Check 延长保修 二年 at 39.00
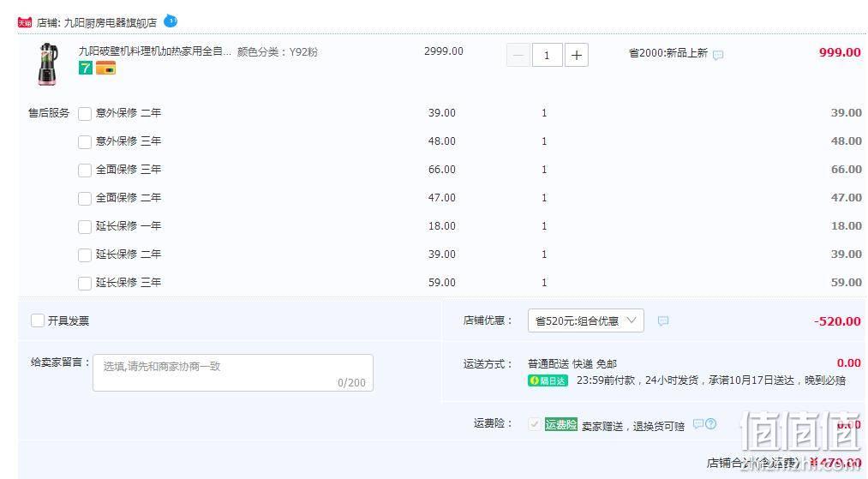The width and height of the screenshot is (868, 479). 85,254
